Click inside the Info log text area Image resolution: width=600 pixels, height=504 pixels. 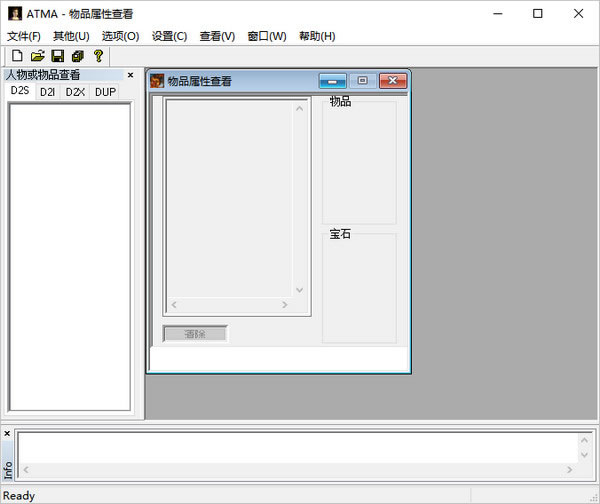tap(298, 447)
